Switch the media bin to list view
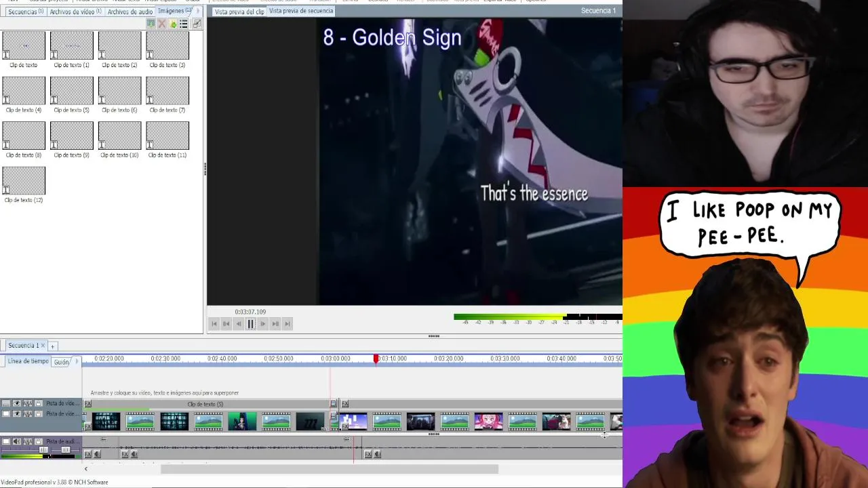The width and height of the screenshot is (868, 488). pyautogui.click(x=184, y=24)
